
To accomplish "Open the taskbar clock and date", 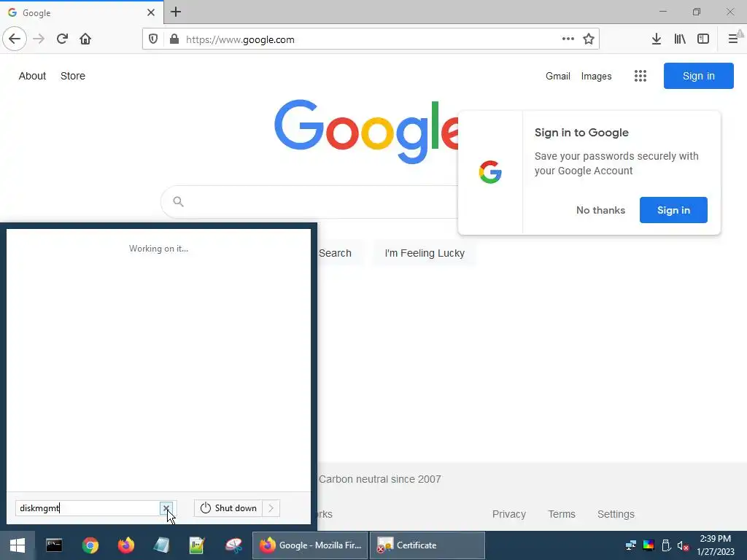I will pyautogui.click(x=716, y=545).
